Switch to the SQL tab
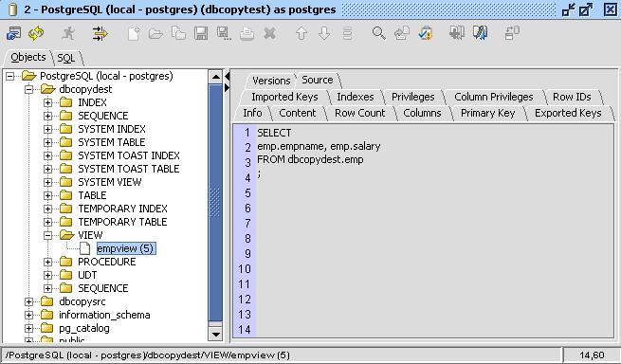This screenshot has width=621, height=364. point(65,58)
